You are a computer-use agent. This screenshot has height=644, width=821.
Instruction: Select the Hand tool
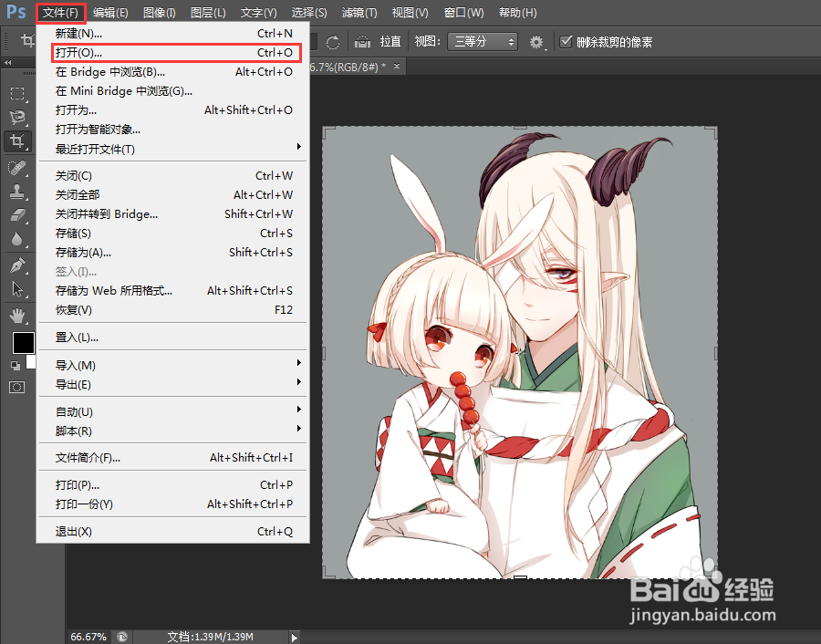[x=18, y=316]
